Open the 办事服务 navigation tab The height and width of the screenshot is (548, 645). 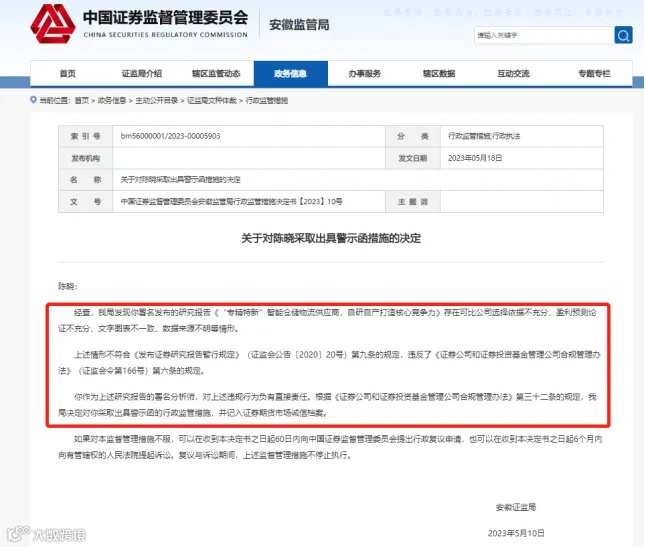click(364, 74)
